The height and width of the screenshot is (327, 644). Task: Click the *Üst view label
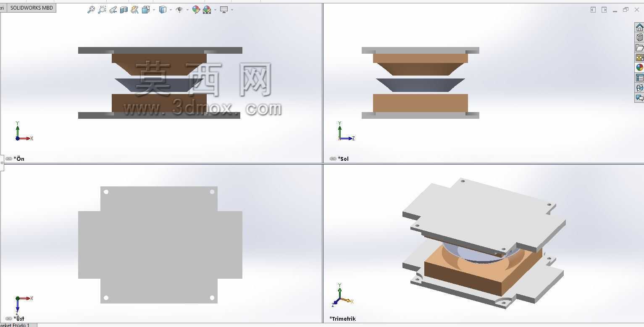point(19,319)
